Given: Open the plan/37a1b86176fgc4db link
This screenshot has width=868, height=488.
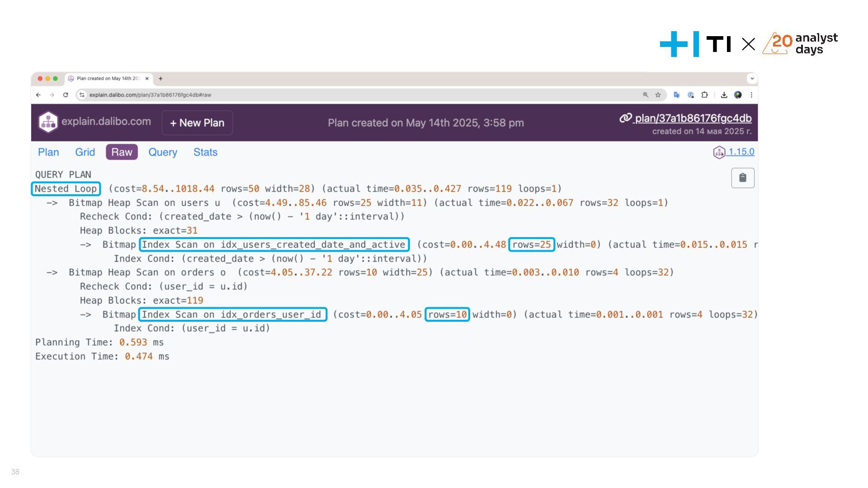Looking at the screenshot, I should [x=693, y=118].
